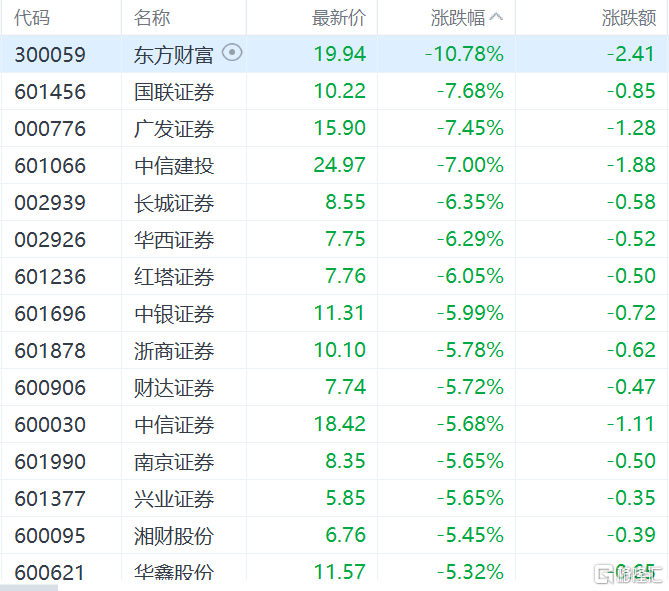The width and height of the screenshot is (669, 591).
Task: Sort by 代码 column header
Action: 32,18
